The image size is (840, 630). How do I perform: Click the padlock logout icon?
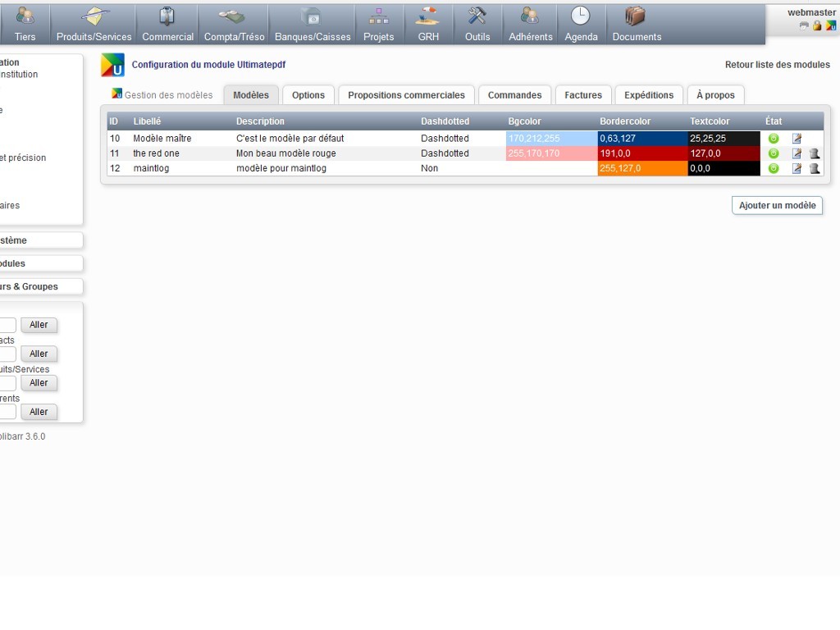pos(817,25)
